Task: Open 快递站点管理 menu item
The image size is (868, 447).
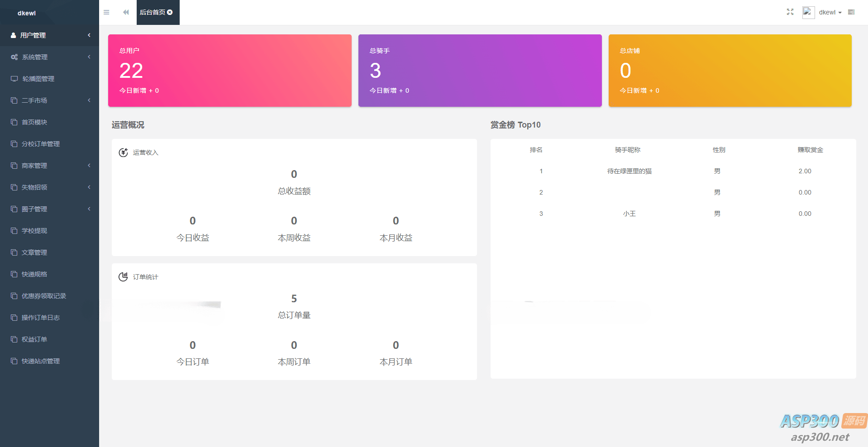Action: coord(49,361)
